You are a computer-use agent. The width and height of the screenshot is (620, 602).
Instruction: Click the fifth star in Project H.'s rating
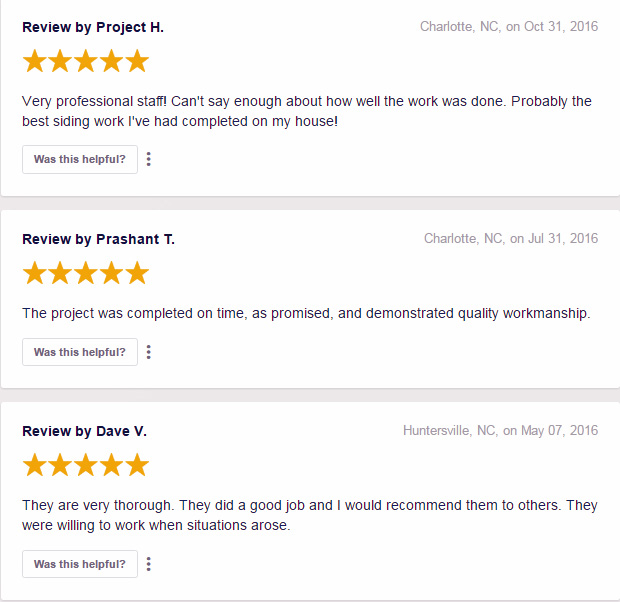tap(137, 61)
